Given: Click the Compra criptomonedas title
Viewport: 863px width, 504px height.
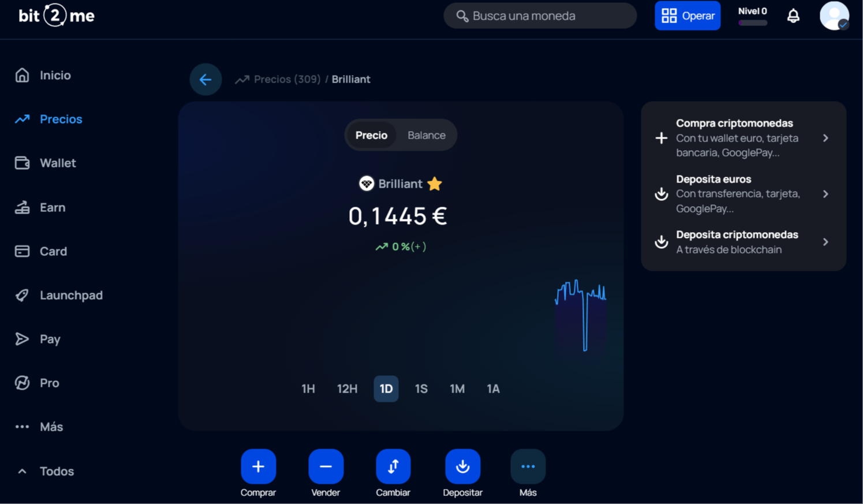Looking at the screenshot, I should 734,123.
